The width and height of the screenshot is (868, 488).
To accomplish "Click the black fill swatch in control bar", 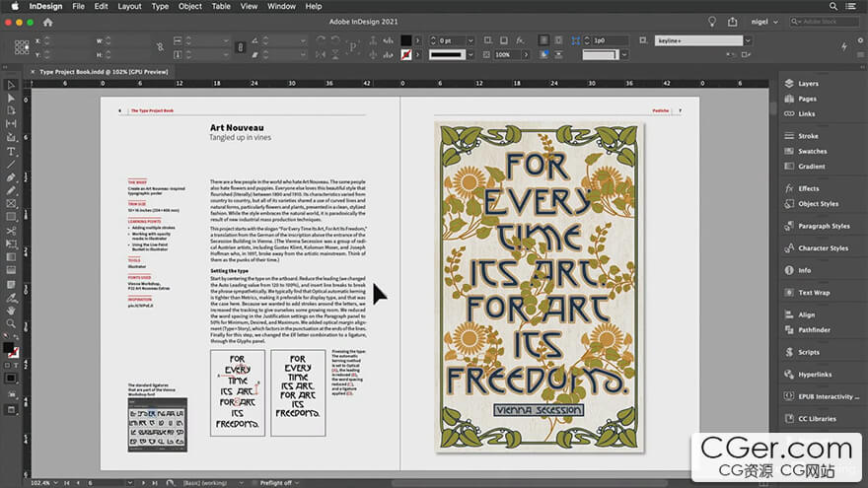I will [x=406, y=40].
